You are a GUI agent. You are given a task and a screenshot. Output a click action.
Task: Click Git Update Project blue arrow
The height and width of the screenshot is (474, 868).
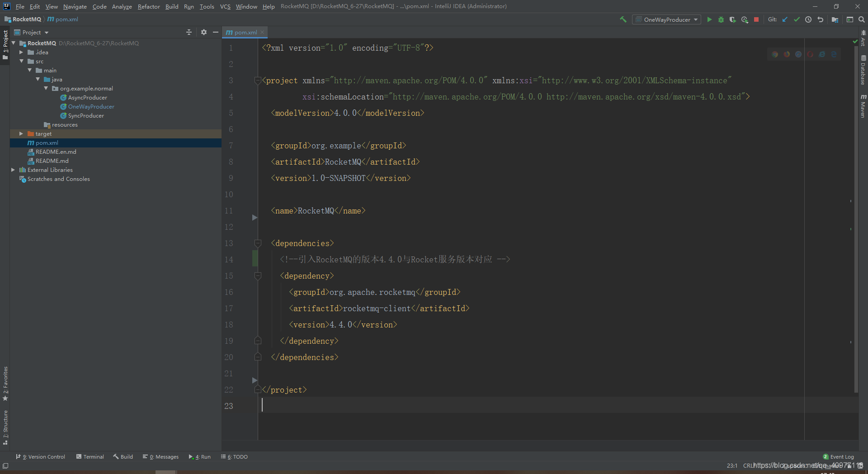785,19
